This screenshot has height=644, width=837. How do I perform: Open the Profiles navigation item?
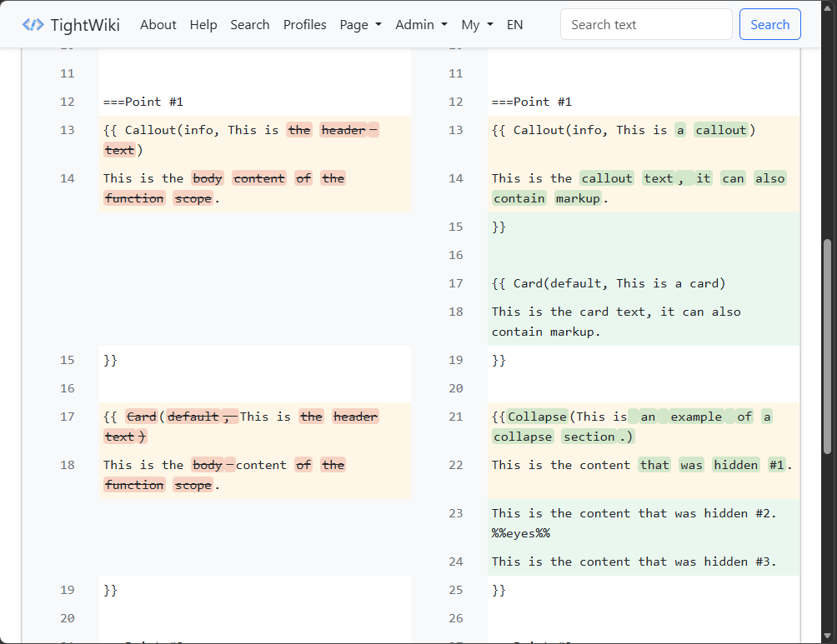click(x=305, y=24)
